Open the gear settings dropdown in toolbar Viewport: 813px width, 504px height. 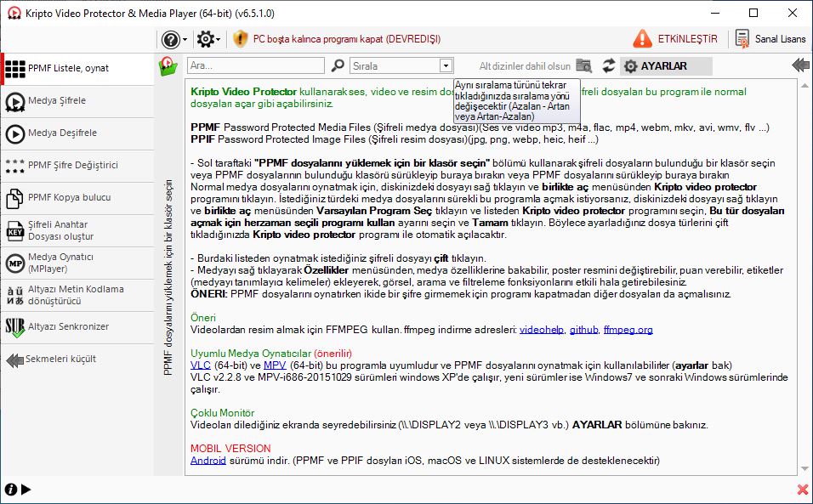tap(208, 39)
